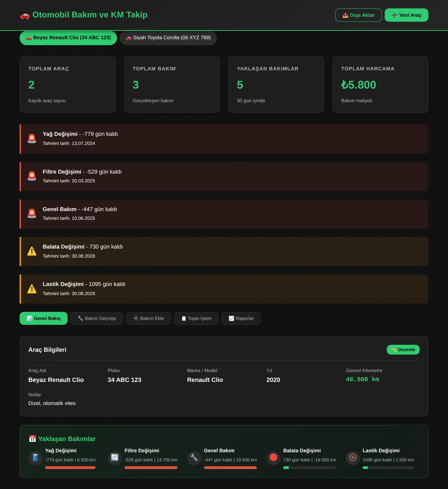Click the Düzenle edit button
The height and width of the screenshot is (489, 448).
(x=403, y=350)
